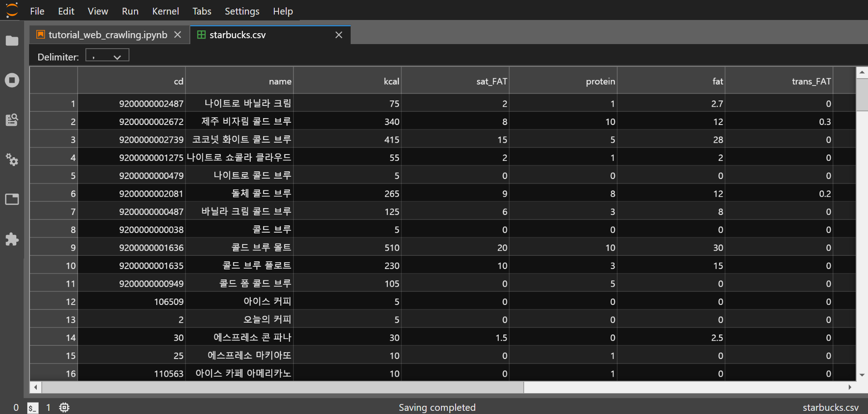Image resolution: width=868 pixels, height=414 pixels.
Task: Open the File menu
Action: 37,11
